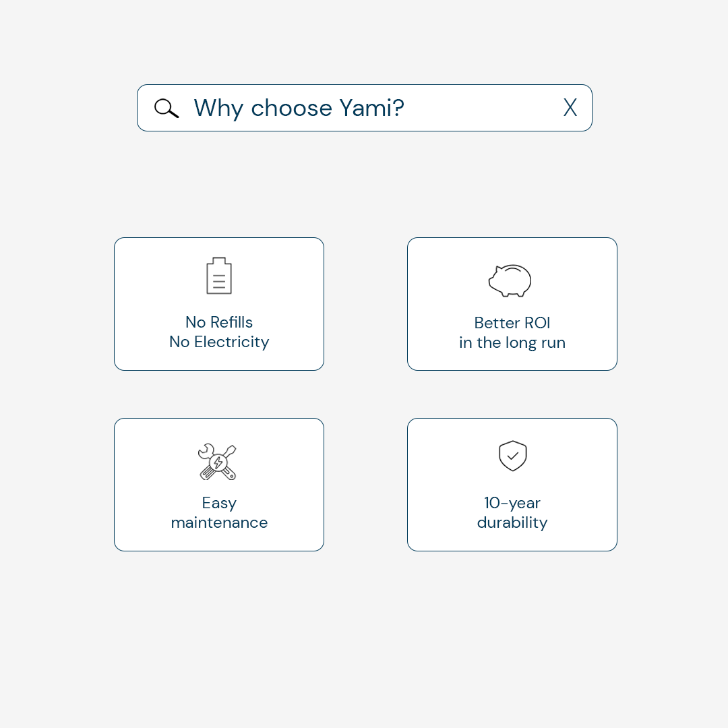The width and height of the screenshot is (728, 728).
Task: Click the '10-year' text label
Action: coord(512,504)
